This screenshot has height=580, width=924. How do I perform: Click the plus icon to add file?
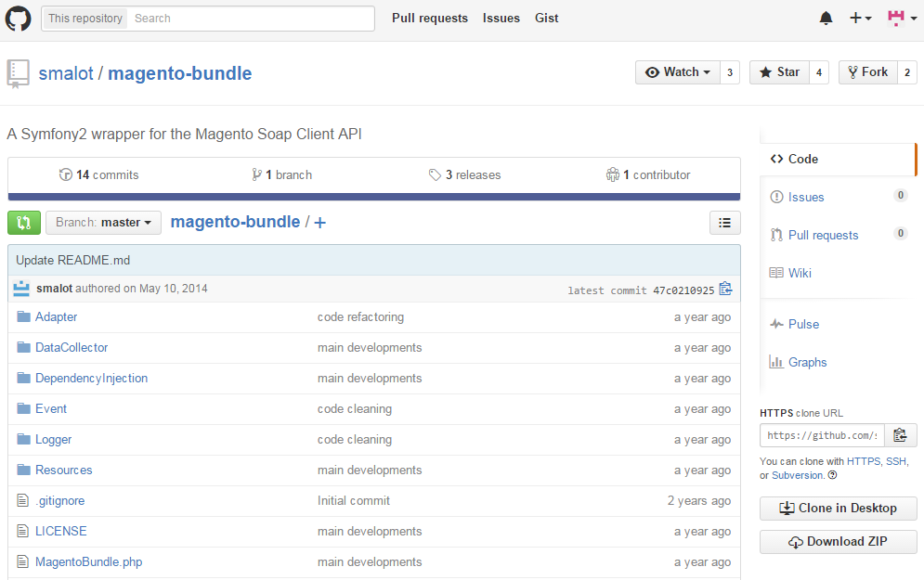(x=320, y=223)
